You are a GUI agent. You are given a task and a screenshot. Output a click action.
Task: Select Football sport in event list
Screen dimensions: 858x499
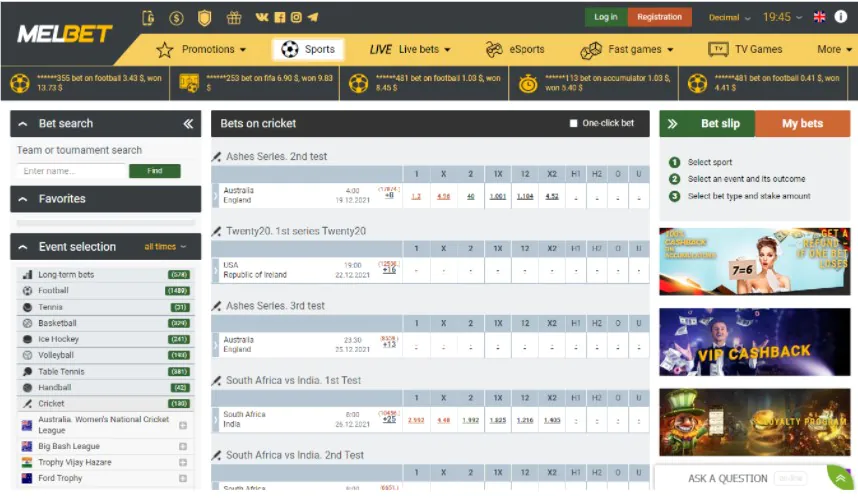pos(105,291)
